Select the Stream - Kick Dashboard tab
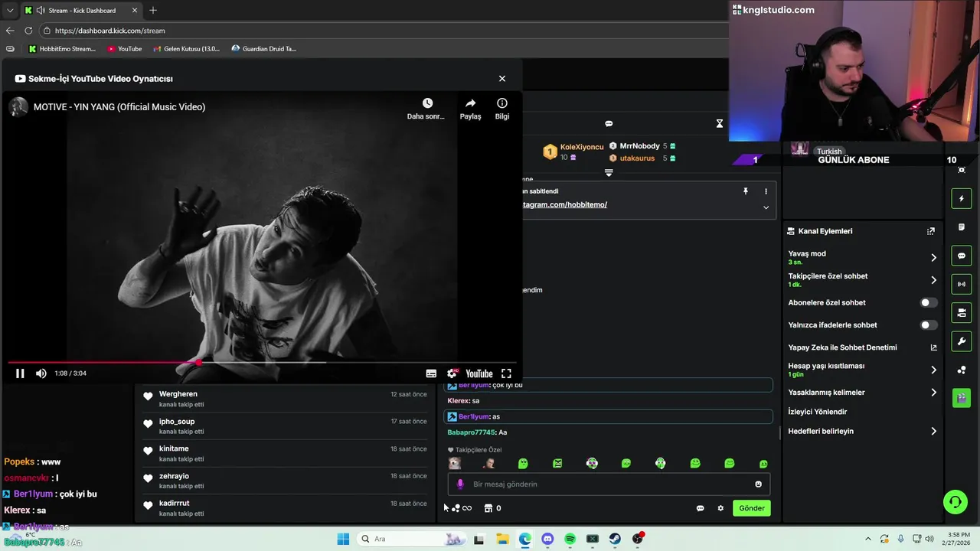 (80, 11)
